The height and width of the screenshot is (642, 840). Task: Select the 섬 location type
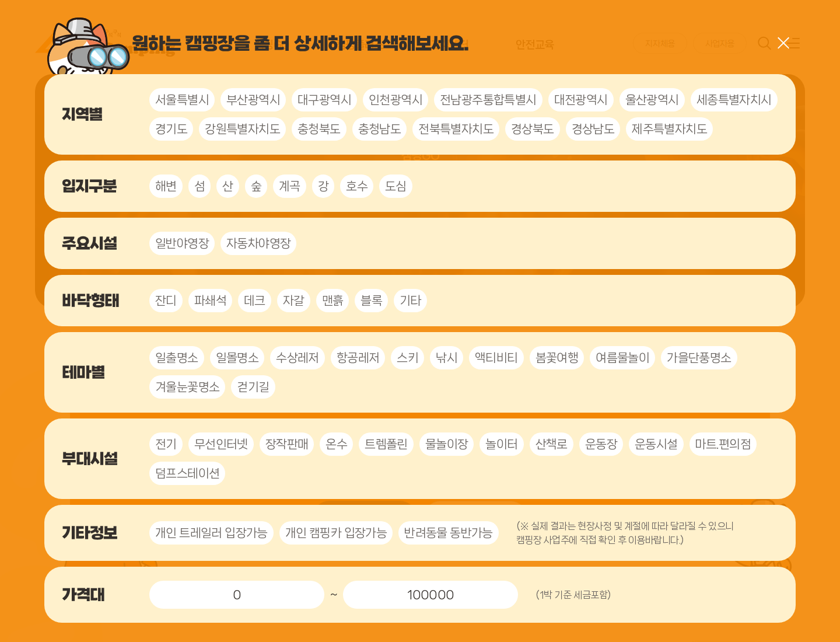pos(200,186)
